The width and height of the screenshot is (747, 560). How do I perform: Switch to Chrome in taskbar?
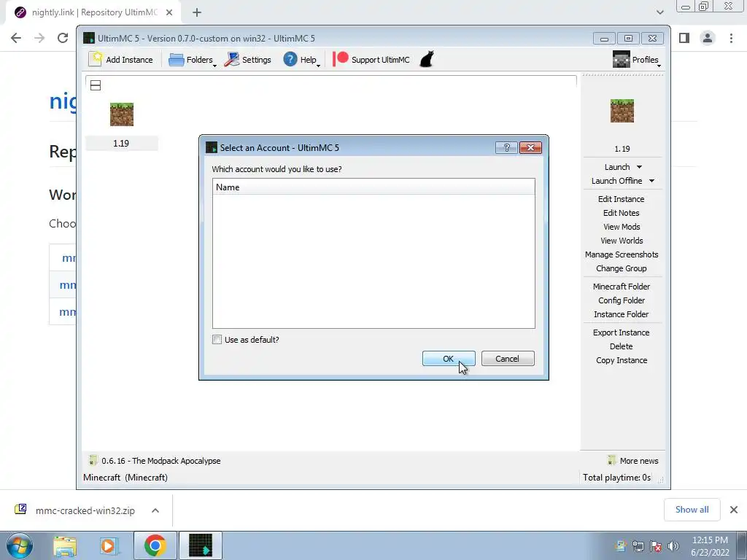click(155, 545)
